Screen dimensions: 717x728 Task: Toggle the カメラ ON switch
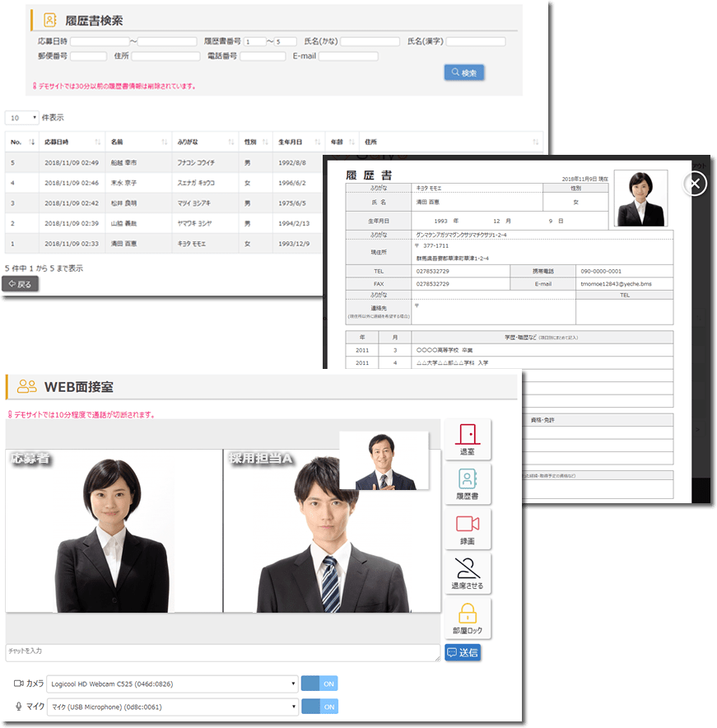pos(319,684)
